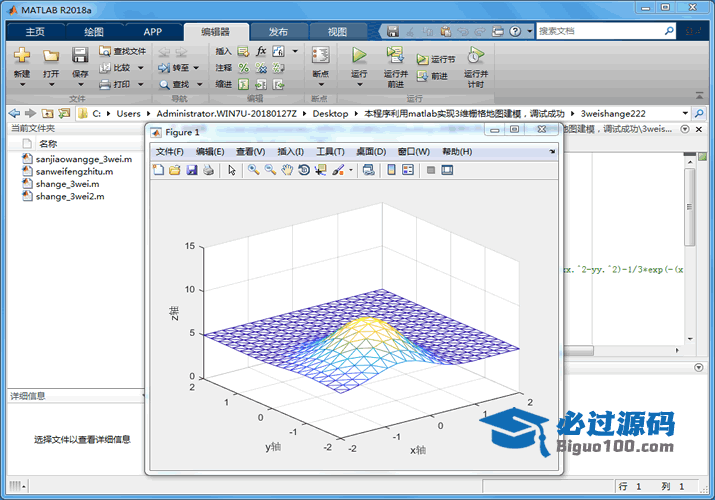Click Save Figure floppy icon in Figure 1
This screenshot has width=715, height=500.
(x=192, y=170)
